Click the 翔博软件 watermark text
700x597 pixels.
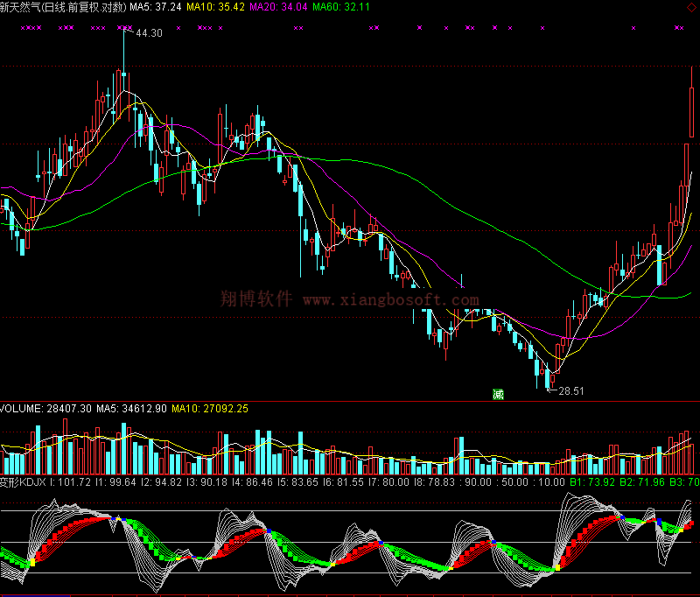click(256, 298)
